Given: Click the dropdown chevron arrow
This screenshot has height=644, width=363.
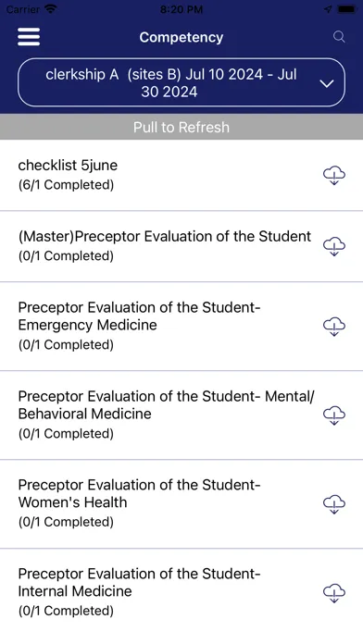Looking at the screenshot, I should click(x=327, y=84).
